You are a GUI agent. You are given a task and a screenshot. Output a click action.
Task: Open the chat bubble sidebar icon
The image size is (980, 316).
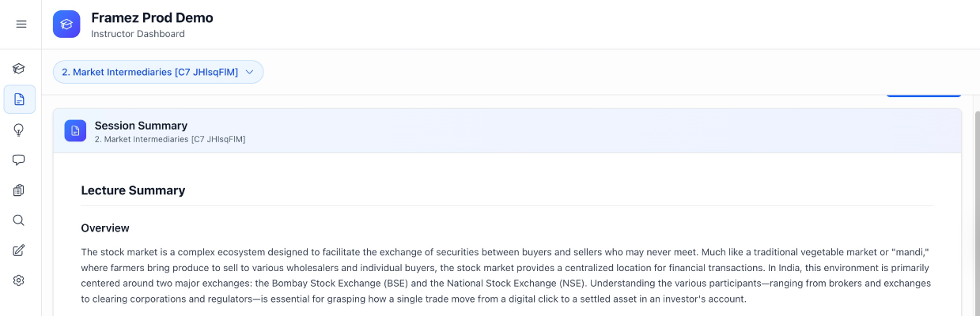[19, 160]
